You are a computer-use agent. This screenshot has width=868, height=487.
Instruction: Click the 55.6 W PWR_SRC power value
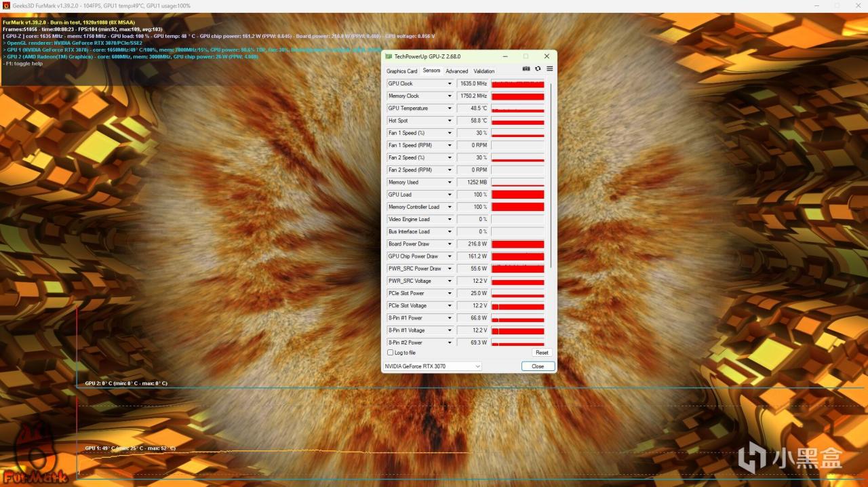point(473,269)
